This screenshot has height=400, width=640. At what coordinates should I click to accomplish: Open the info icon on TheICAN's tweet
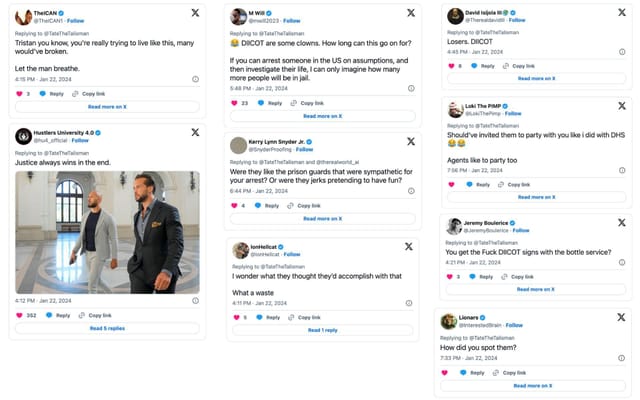[x=195, y=77]
